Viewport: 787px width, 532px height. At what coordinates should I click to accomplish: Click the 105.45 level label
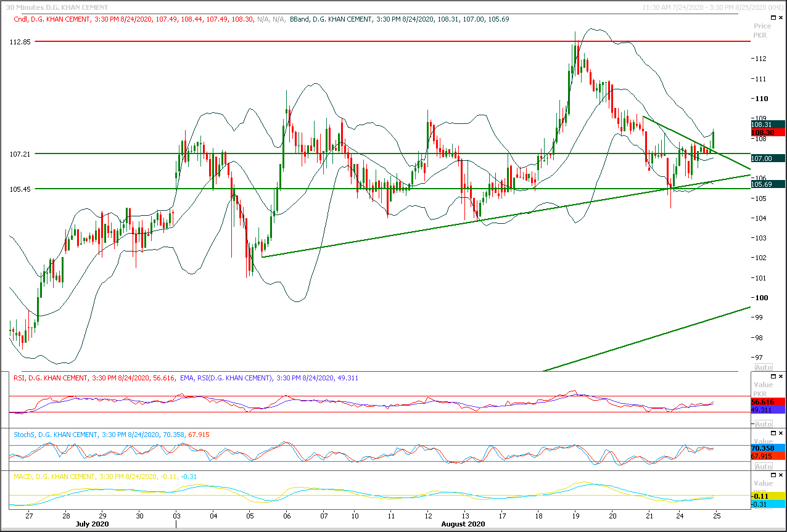click(20, 189)
